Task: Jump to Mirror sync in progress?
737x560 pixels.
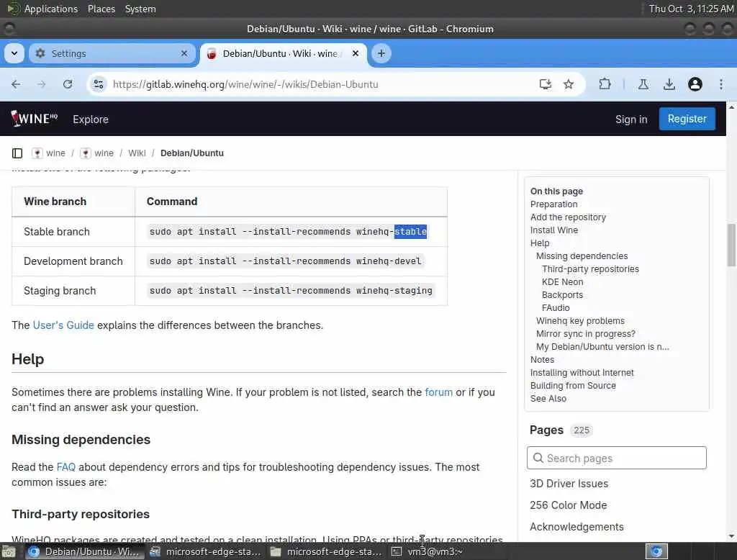Action: [586, 334]
